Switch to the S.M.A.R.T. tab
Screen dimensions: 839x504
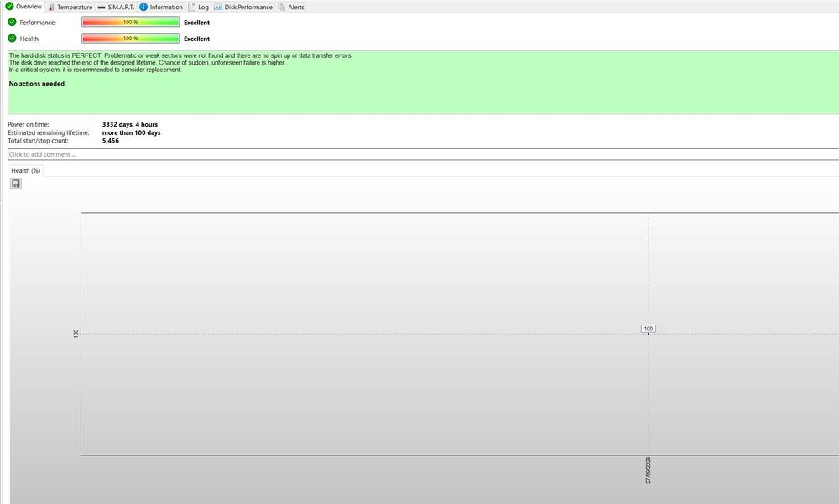(116, 7)
